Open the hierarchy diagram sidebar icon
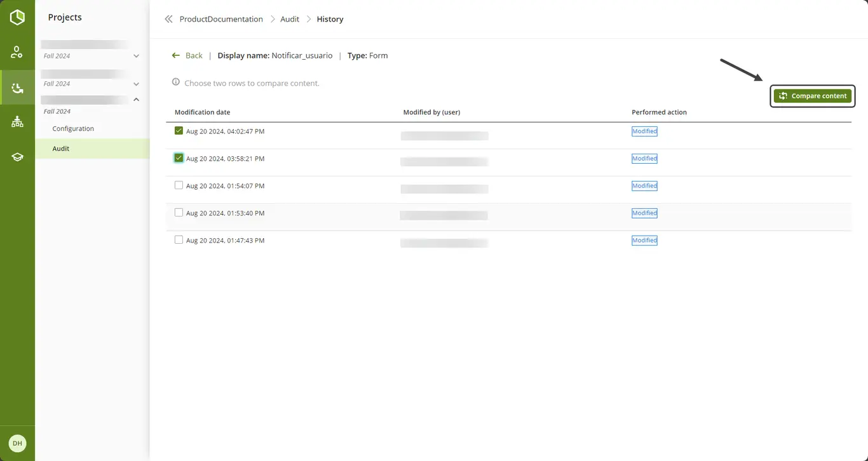Image resolution: width=868 pixels, height=461 pixels. point(17,122)
